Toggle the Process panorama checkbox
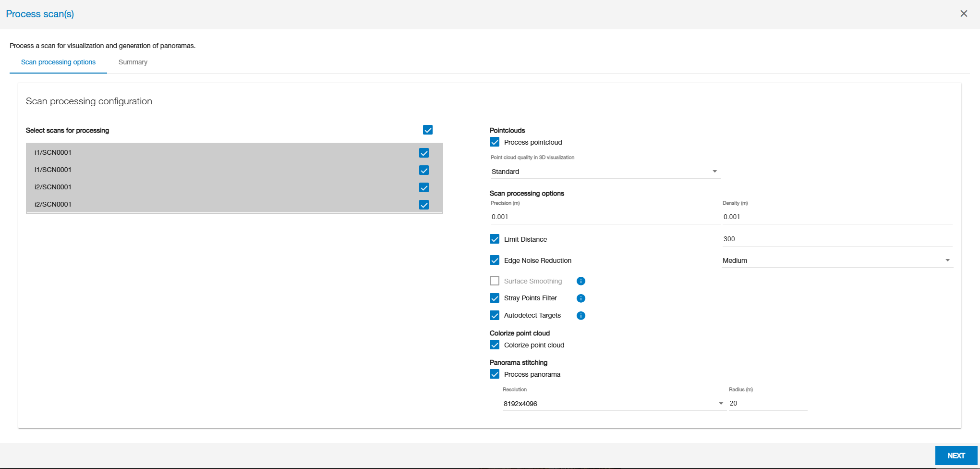980x469 pixels. point(495,374)
